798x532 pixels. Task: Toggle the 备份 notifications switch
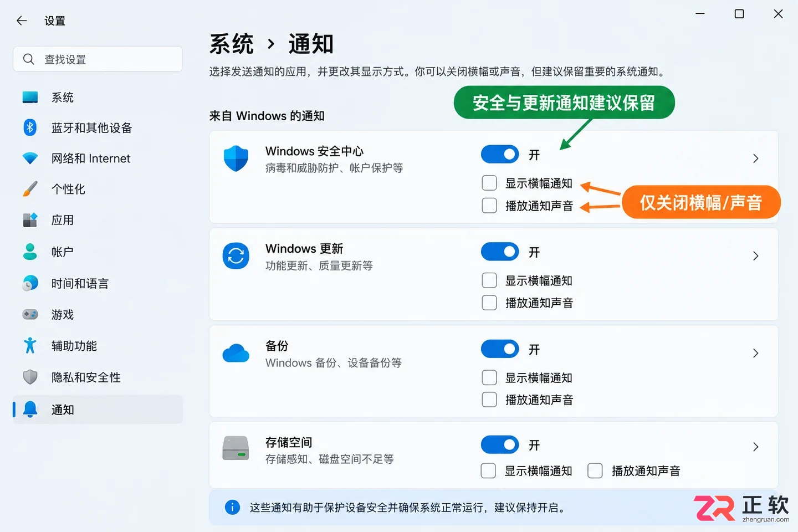pos(500,349)
